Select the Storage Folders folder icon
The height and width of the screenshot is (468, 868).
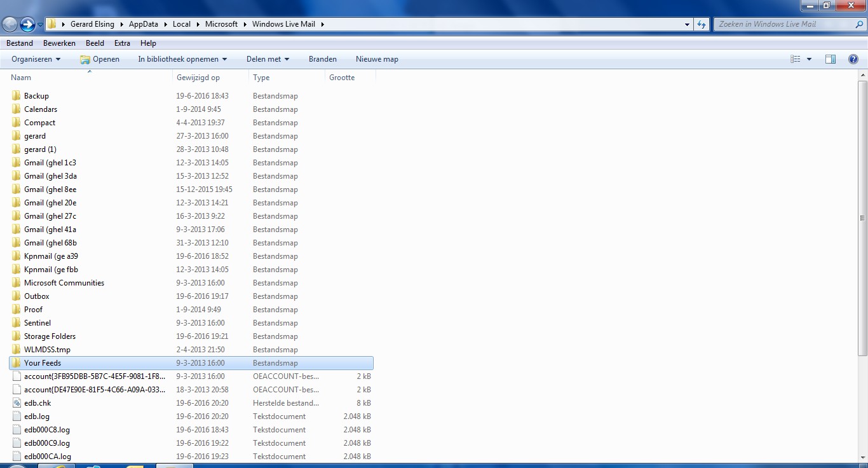coord(17,336)
